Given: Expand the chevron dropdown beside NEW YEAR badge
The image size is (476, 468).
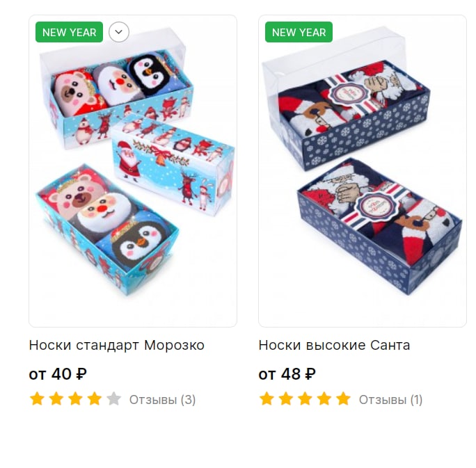Looking at the screenshot, I should click(x=119, y=32).
